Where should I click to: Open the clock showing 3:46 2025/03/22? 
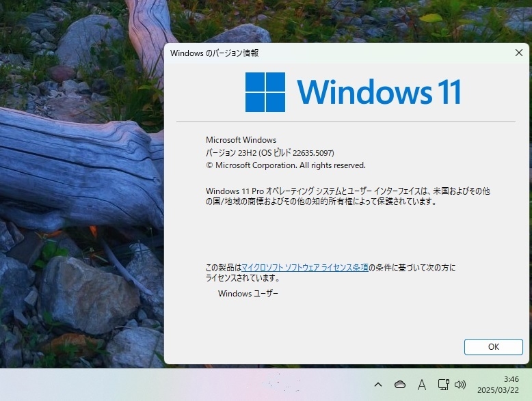point(498,385)
